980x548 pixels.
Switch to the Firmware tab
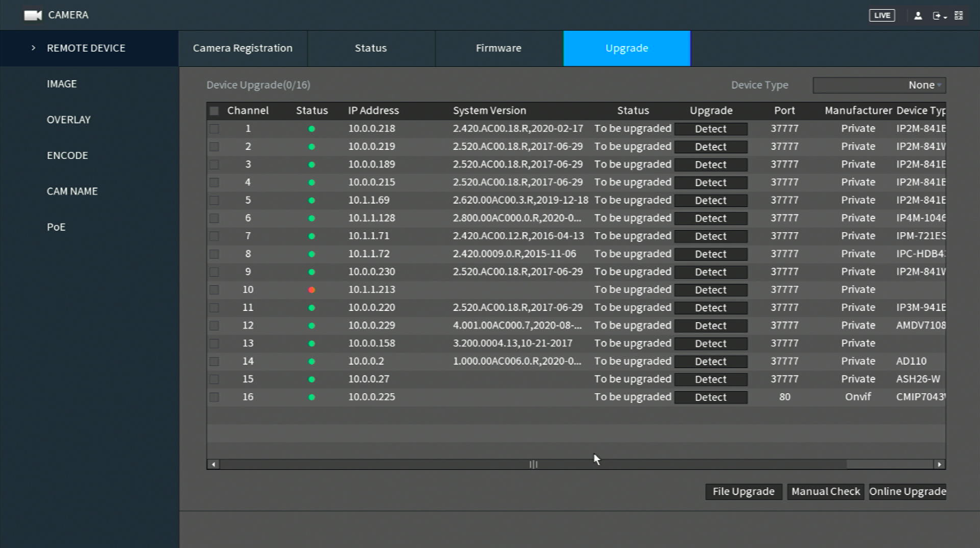click(499, 48)
